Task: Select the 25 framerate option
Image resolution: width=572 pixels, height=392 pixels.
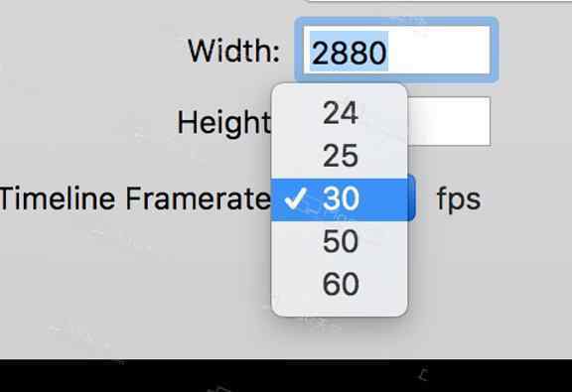Action: (x=340, y=156)
